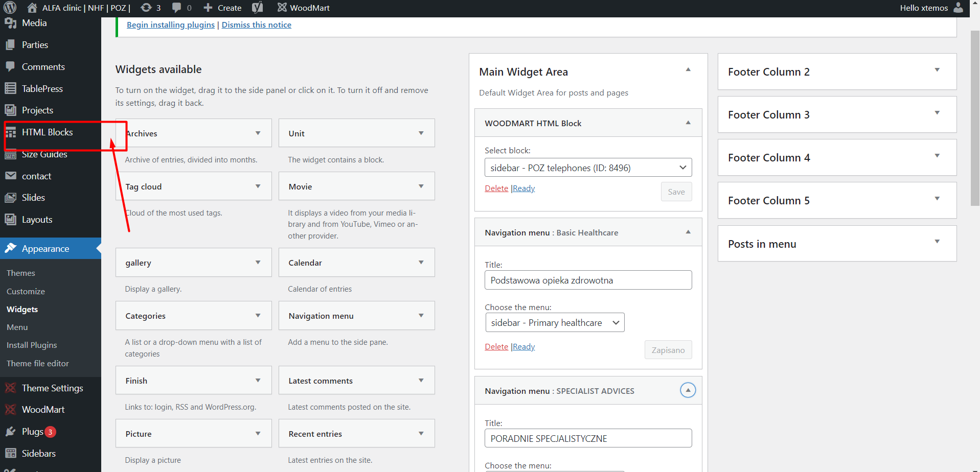
Task: Expand the Unit widget arrow
Action: coord(421,133)
